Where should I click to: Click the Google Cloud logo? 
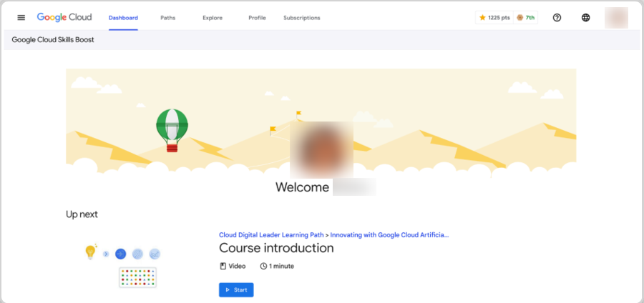[x=64, y=17]
